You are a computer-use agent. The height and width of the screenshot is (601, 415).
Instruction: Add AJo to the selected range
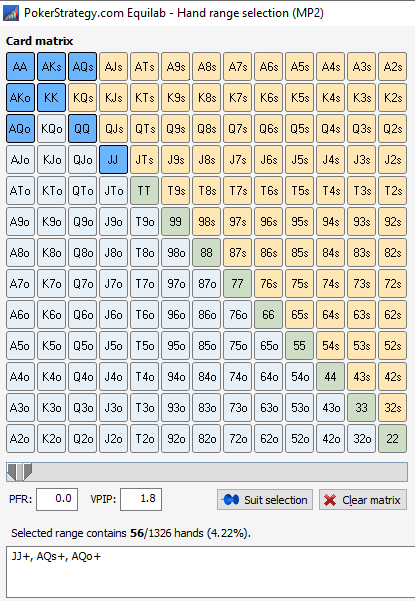click(x=20, y=159)
